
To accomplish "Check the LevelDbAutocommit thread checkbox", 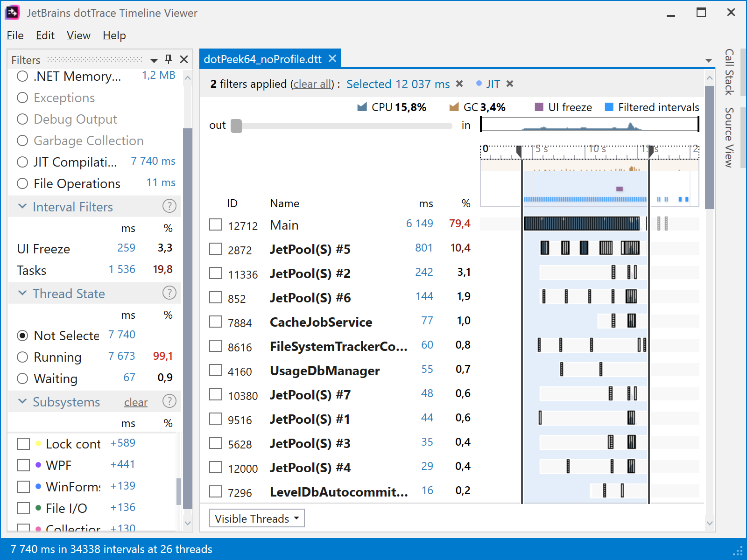I will pos(216,491).
